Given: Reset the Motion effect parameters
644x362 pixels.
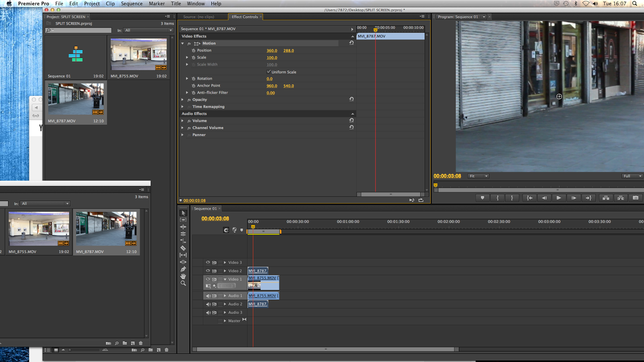Looking at the screenshot, I should point(351,43).
